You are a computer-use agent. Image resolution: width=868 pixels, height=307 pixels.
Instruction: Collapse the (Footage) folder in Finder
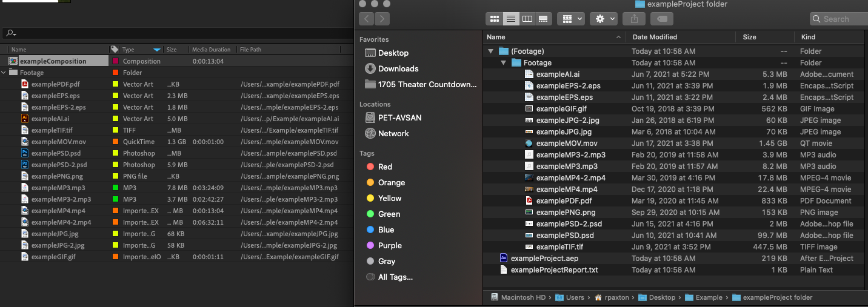(490, 51)
